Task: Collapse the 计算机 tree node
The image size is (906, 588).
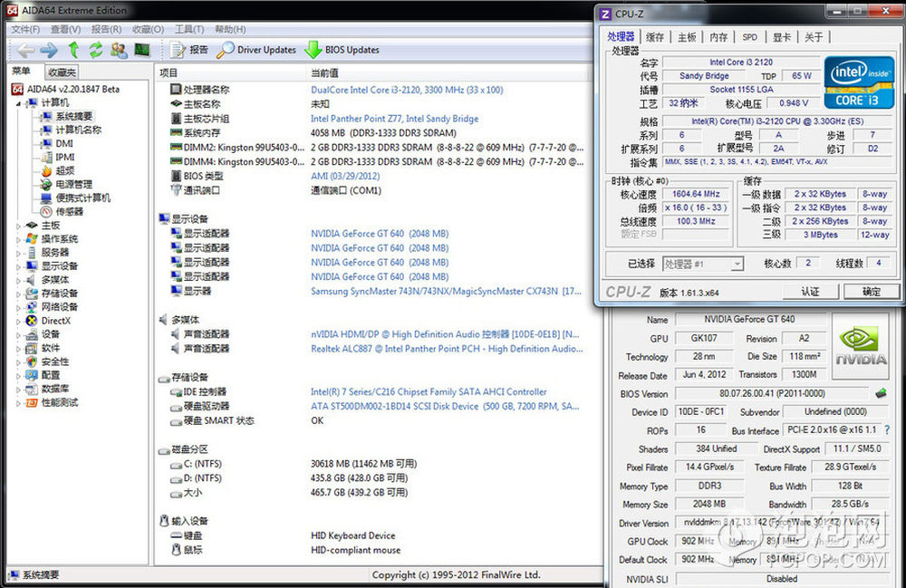Action: coord(18,103)
